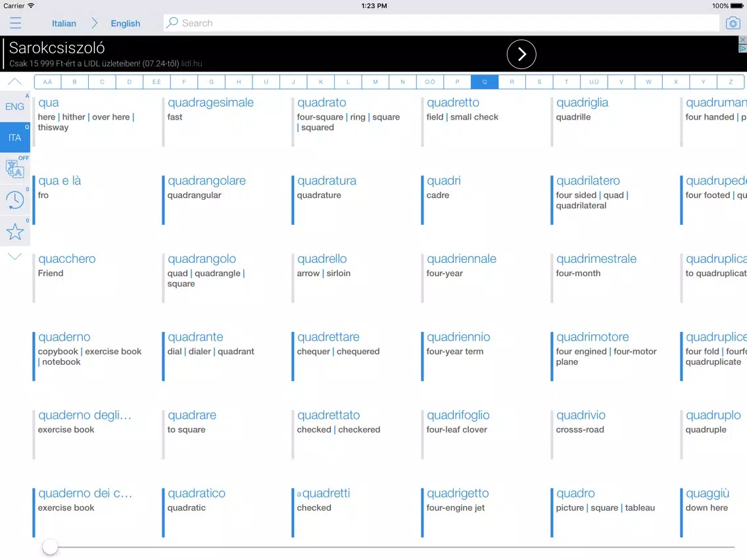Open the favorites star icon
Viewport: 747px width, 560px height.
tap(14, 232)
